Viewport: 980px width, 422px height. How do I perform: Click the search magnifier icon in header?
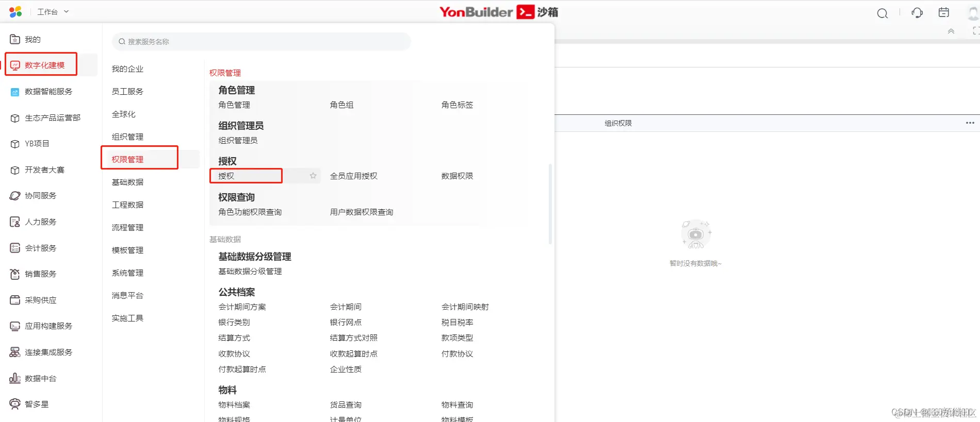(x=883, y=13)
